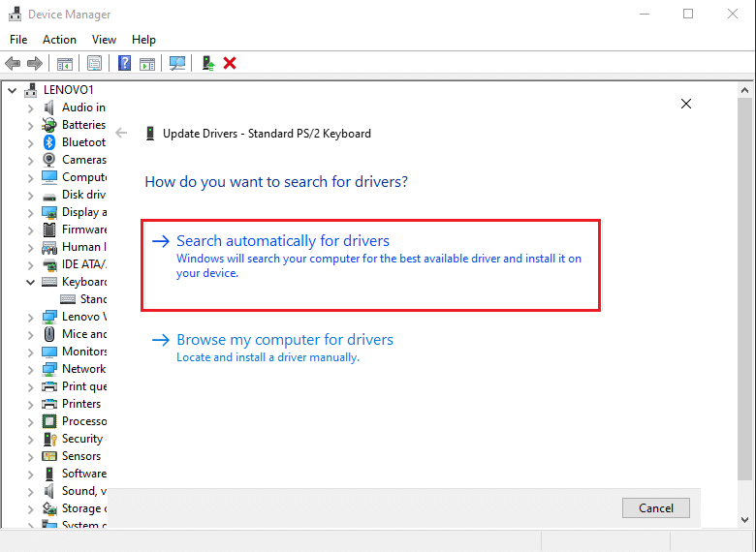Expand the Disk drives node
Image resolution: width=756 pixels, height=552 pixels.
pyautogui.click(x=30, y=196)
